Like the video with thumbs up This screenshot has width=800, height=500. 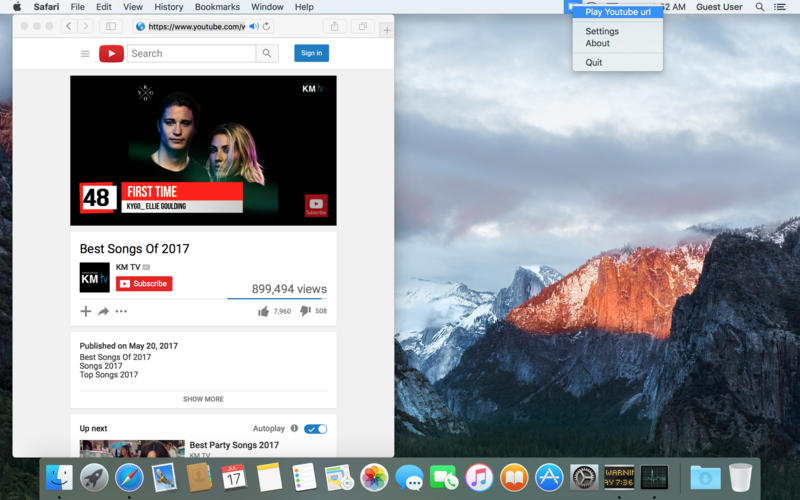pos(263,311)
